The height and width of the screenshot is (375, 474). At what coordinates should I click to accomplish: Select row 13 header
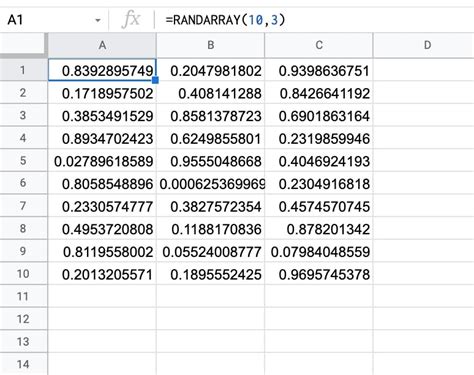[23, 342]
